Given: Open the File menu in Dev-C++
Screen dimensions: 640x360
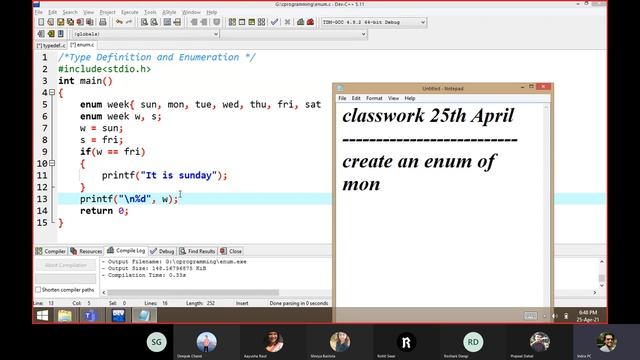Looking at the screenshot, I should pyautogui.click(x=39, y=12).
